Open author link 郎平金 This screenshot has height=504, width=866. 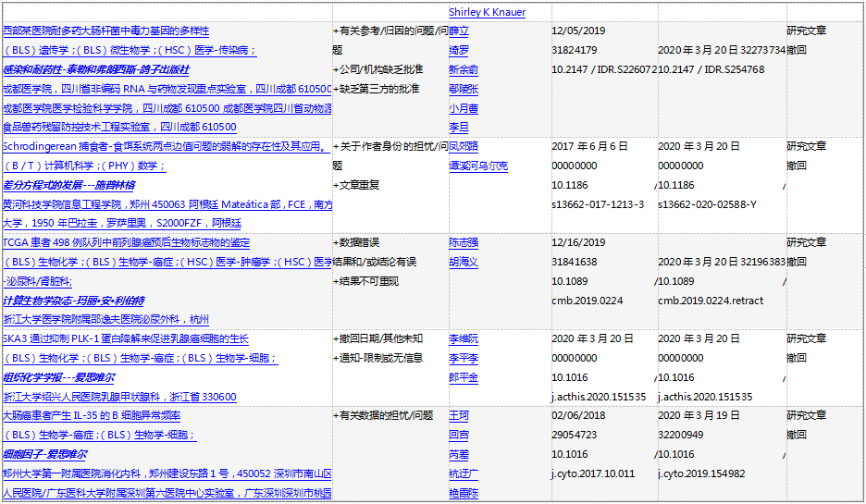(x=464, y=377)
